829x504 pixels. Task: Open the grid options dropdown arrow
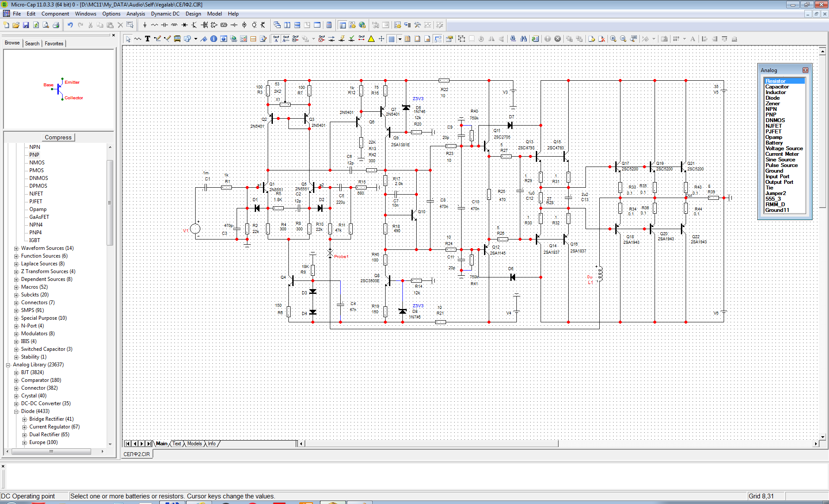(x=400, y=39)
